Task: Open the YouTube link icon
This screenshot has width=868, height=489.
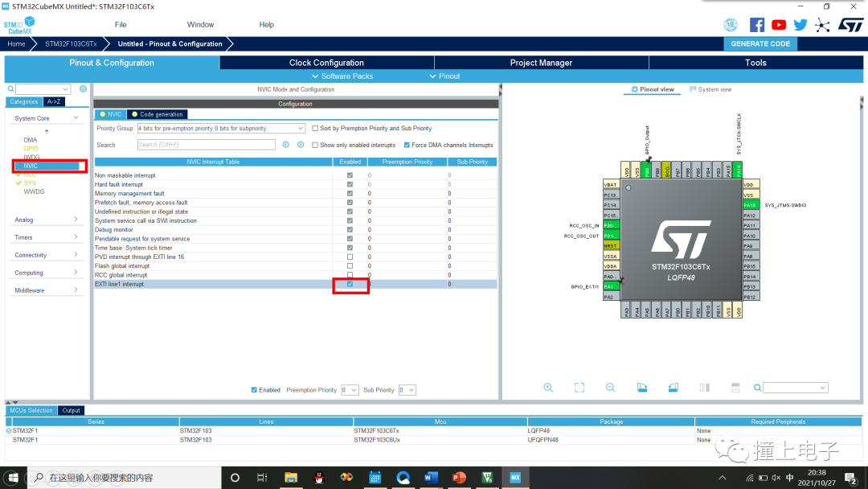Action: point(779,25)
